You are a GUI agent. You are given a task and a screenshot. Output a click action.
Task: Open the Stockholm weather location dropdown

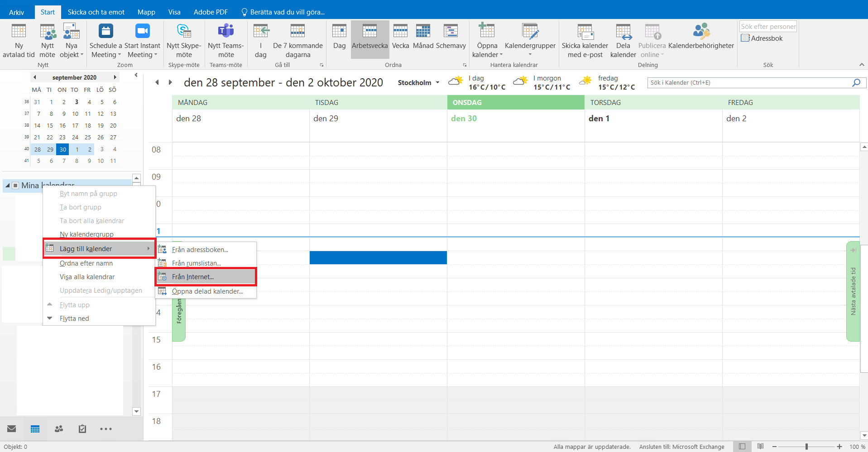coord(437,83)
